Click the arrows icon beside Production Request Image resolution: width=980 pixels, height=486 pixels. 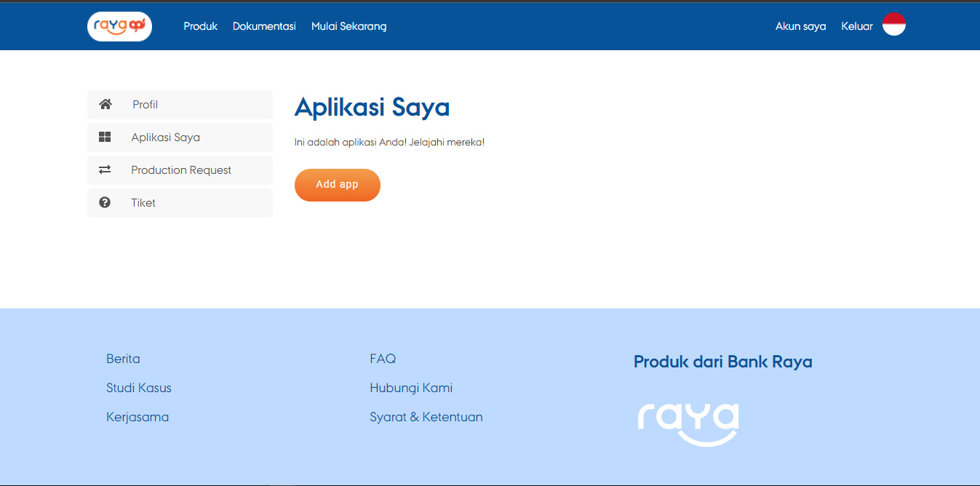[105, 170]
